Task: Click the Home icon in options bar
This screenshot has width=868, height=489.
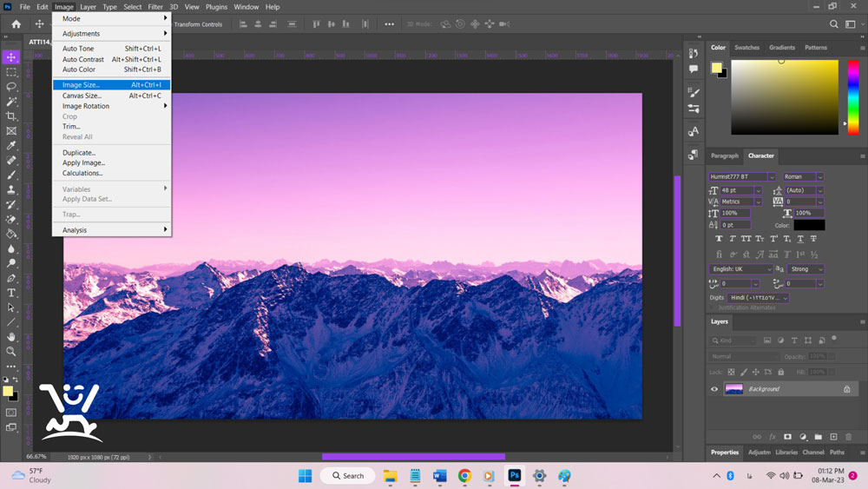Action: pyautogui.click(x=16, y=24)
